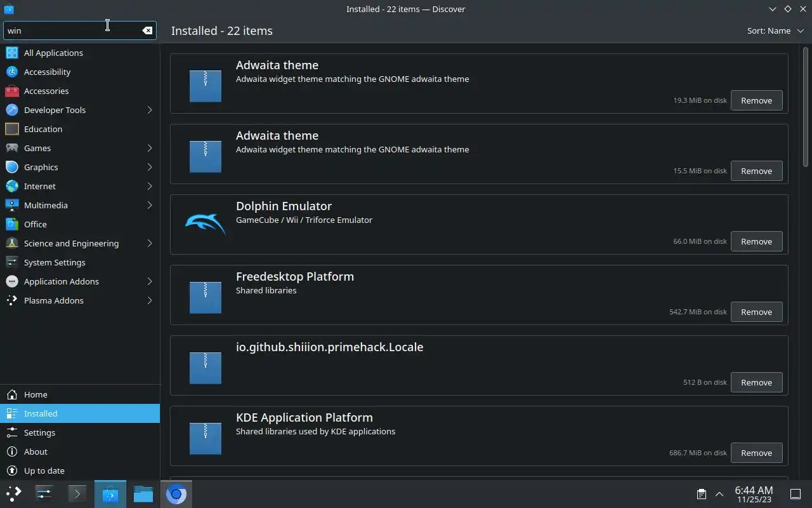This screenshot has height=508, width=812.
Task: Expand Science and Engineering subcategories
Action: pos(150,243)
